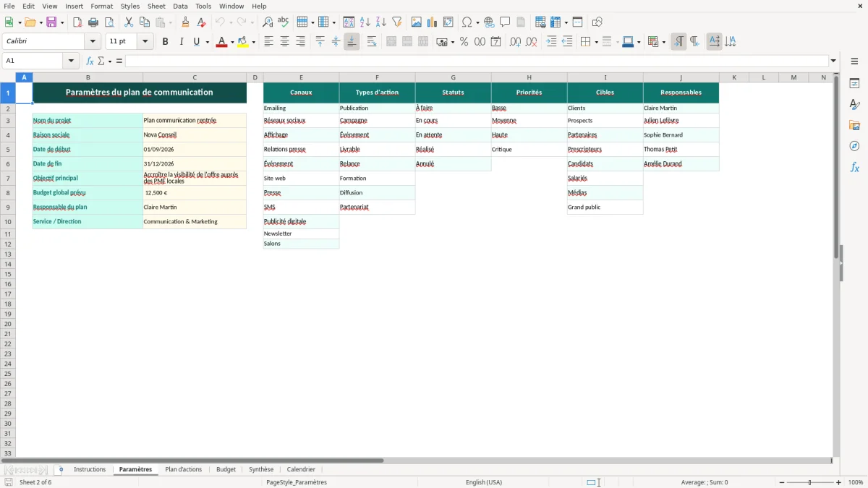Expand background color dropdown arrow
The image size is (868, 488).
pos(254,42)
